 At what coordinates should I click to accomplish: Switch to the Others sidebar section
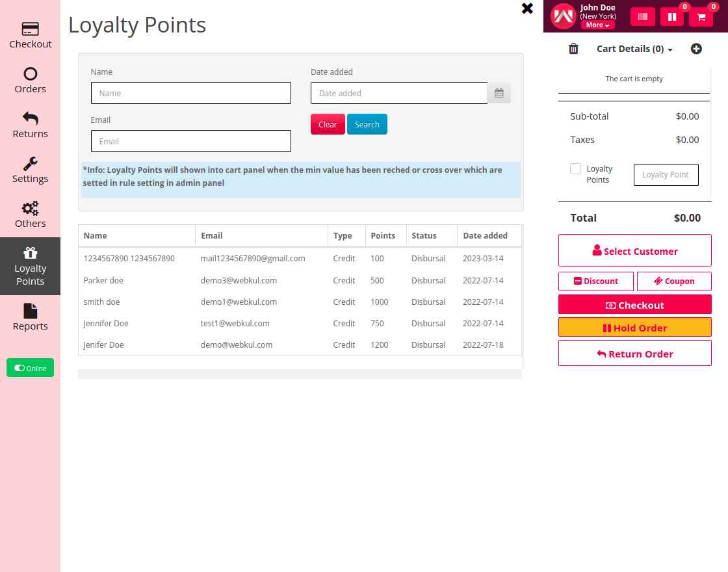coord(30,213)
